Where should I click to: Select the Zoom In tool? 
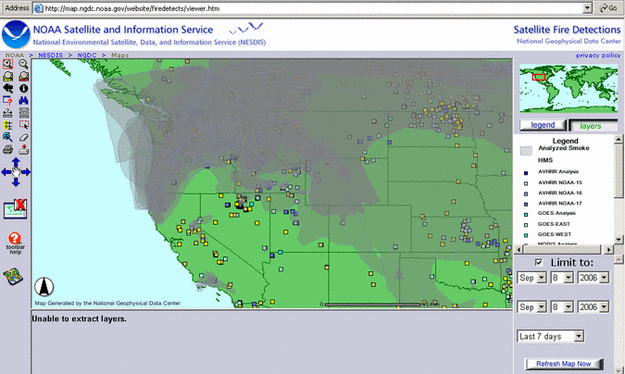(x=8, y=64)
